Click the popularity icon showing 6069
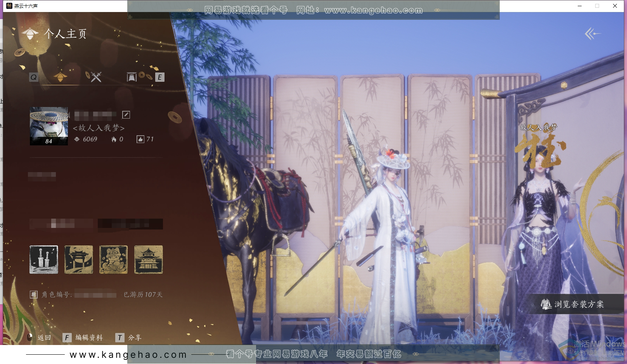 tap(77, 139)
